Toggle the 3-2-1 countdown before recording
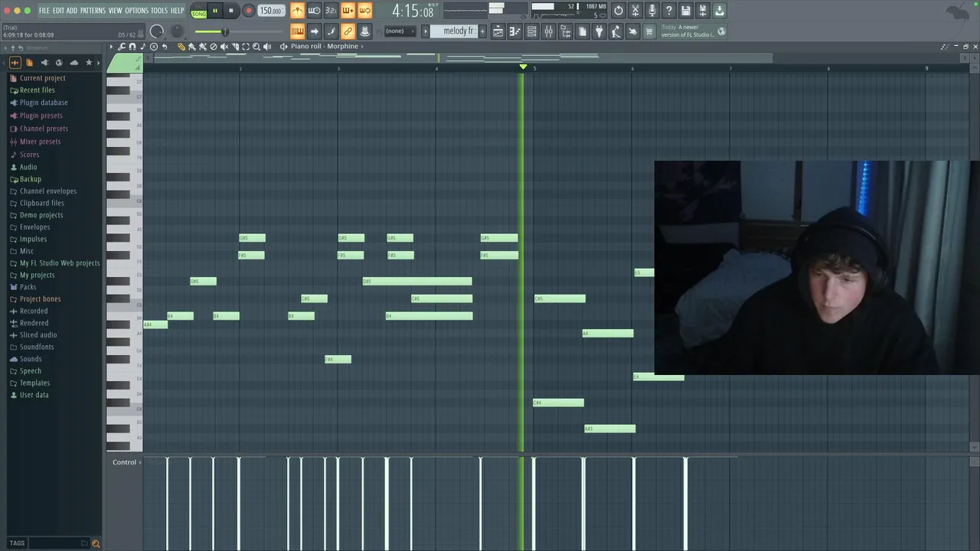980x551 pixels. (331, 11)
